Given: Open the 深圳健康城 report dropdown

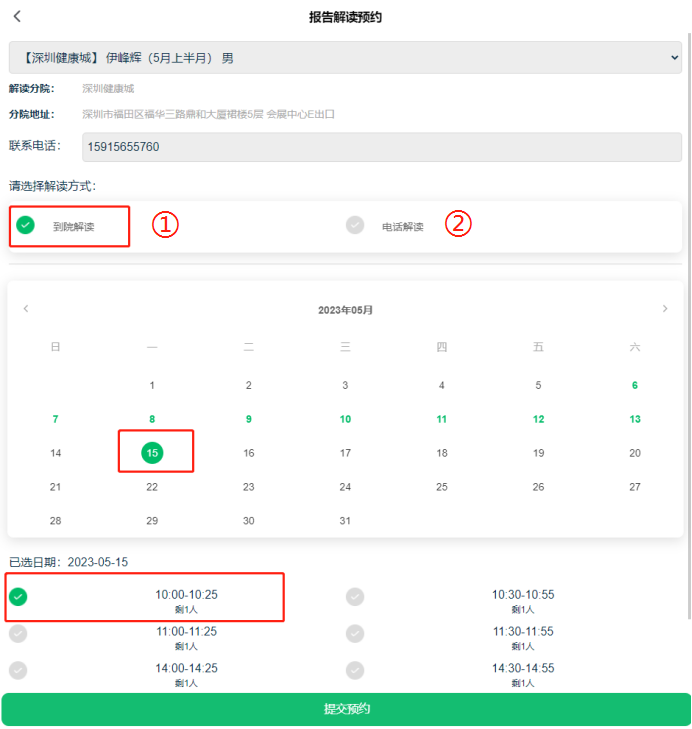Looking at the screenshot, I should point(345,58).
